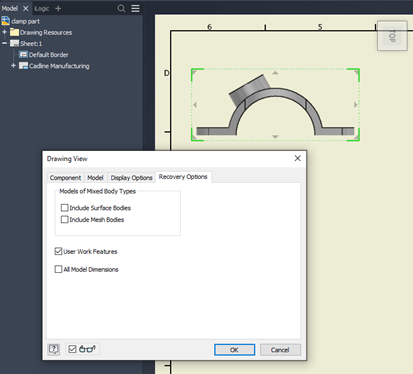
Task: Enable Include Surface Bodies
Action: pos(65,208)
